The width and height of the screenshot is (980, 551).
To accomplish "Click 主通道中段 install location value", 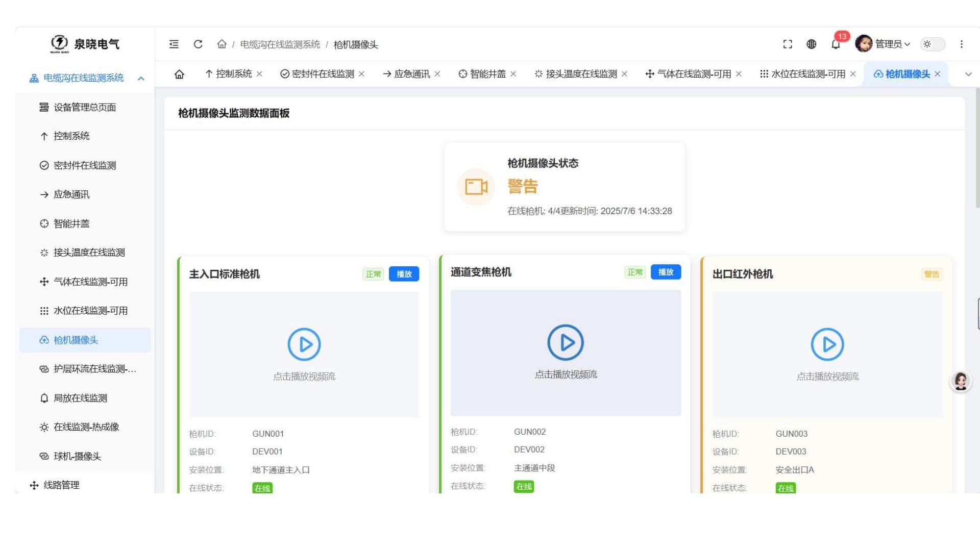I will [534, 468].
